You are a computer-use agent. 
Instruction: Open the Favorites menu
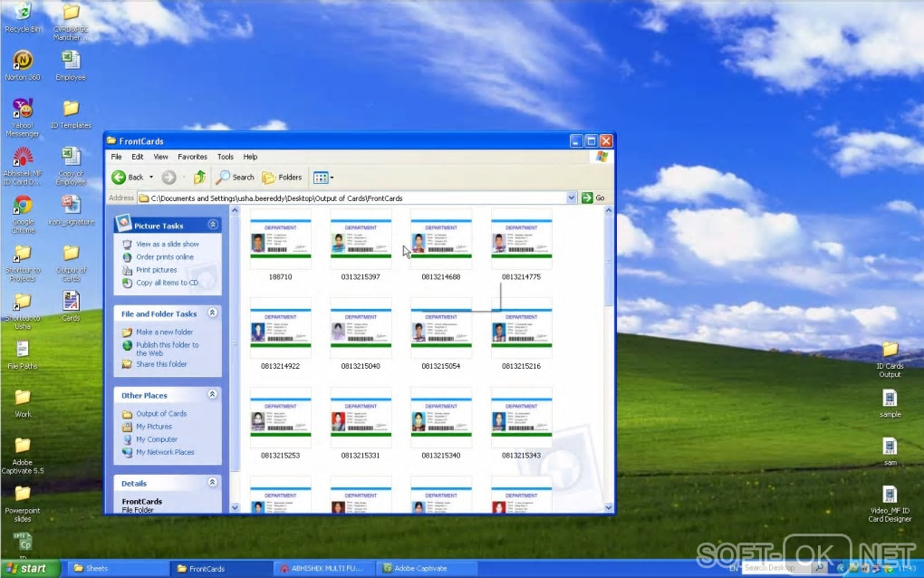192,157
